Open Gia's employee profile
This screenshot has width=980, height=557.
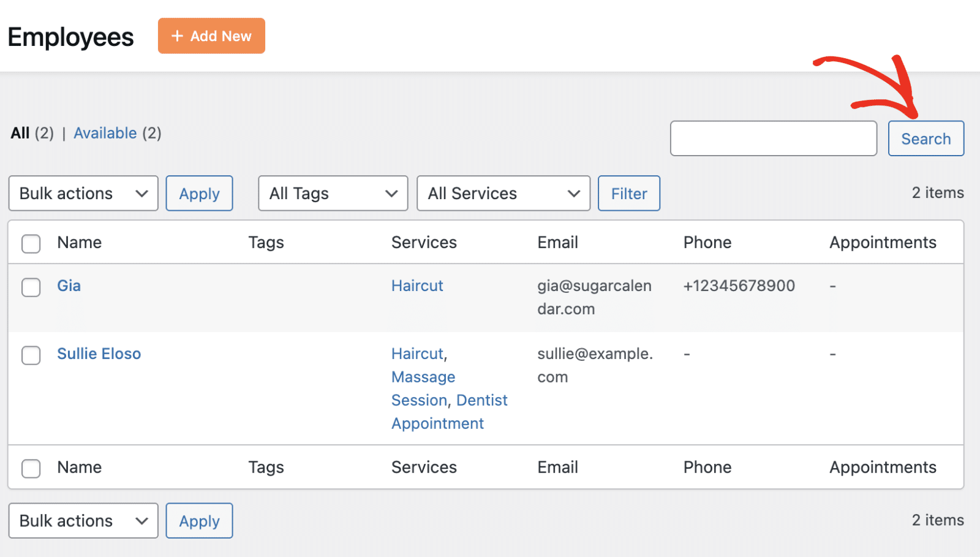(x=68, y=286)
